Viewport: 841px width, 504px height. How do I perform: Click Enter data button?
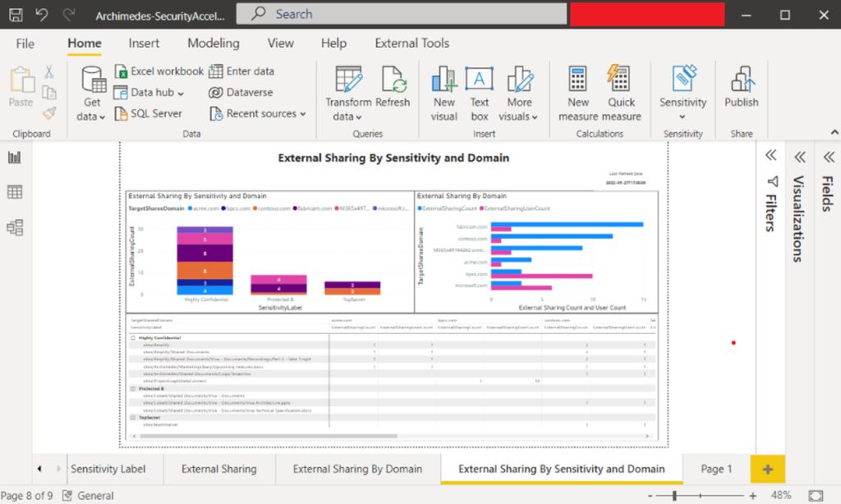click(x=241, y=71)
